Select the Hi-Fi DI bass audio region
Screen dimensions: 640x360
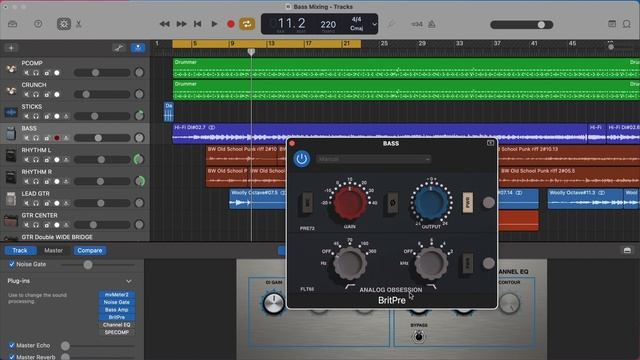pyautogui.click(x=380, y=133)
